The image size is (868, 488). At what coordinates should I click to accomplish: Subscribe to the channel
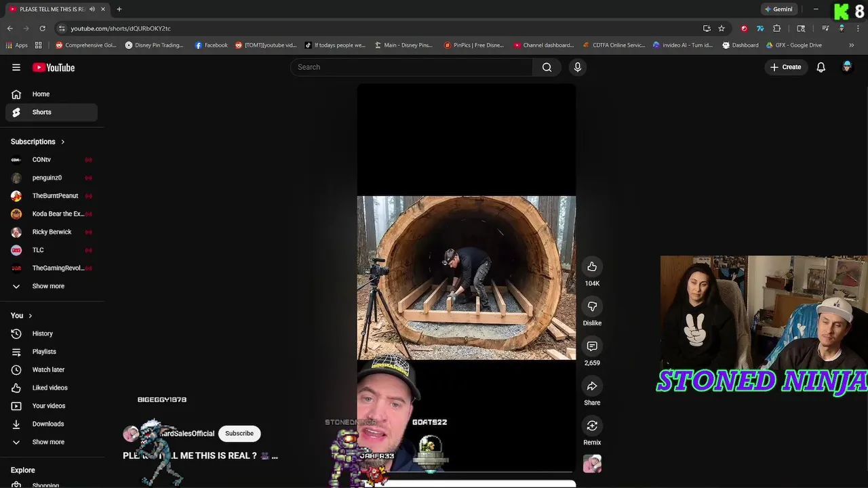pyautogui.click(x=239, y=433)
